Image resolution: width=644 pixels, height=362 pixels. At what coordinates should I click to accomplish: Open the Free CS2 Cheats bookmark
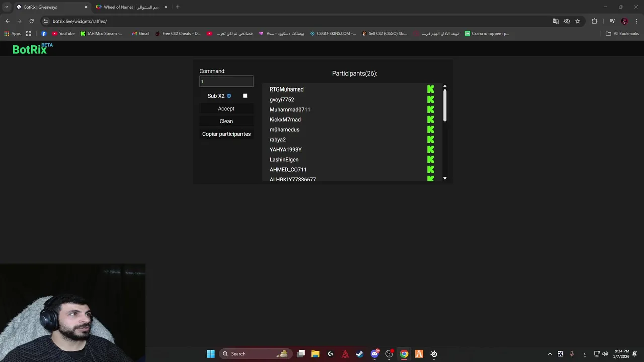178,34
